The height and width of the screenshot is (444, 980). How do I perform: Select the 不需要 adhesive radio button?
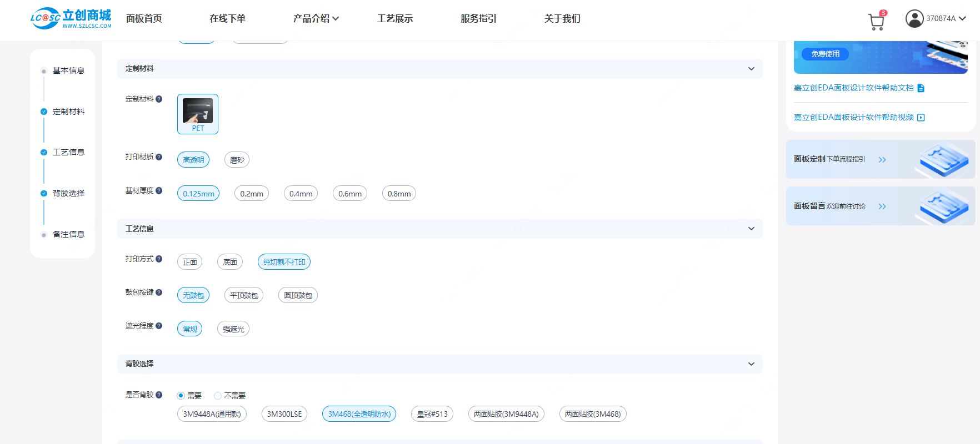pyautogui.click(x=217, y=396)
